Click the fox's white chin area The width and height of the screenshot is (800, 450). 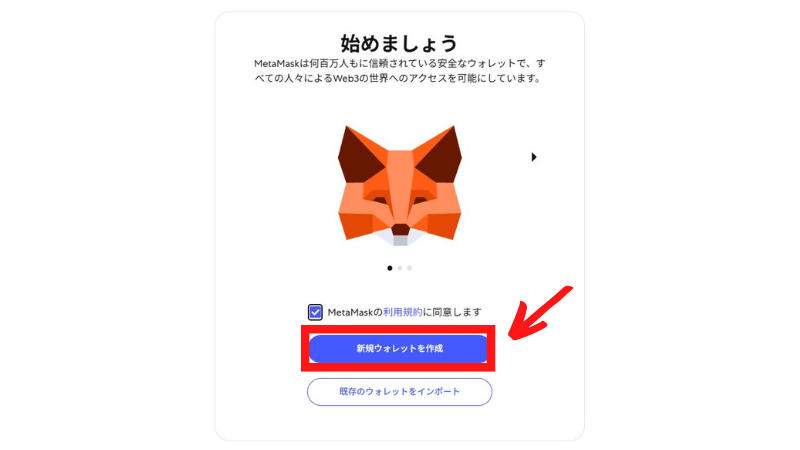400,238
